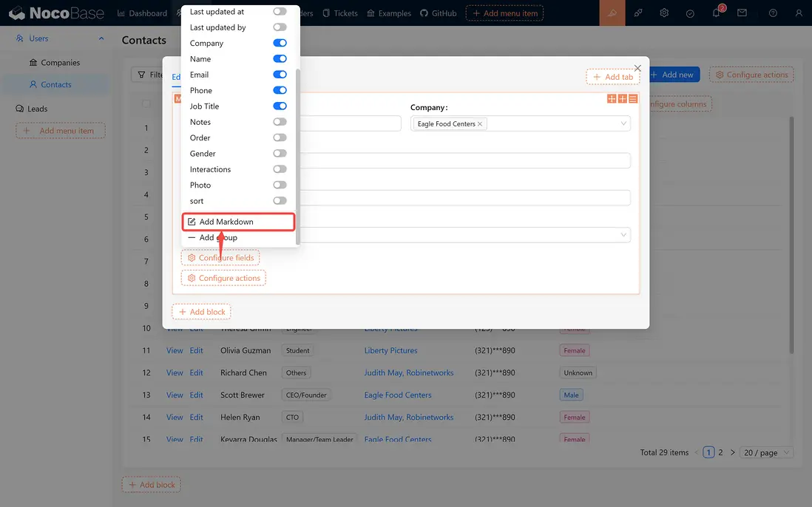Image resolution: width=812 pixels, height=507 pixels.
Task: Open the Company selection dropdown
Action: (x=555, y=123)
